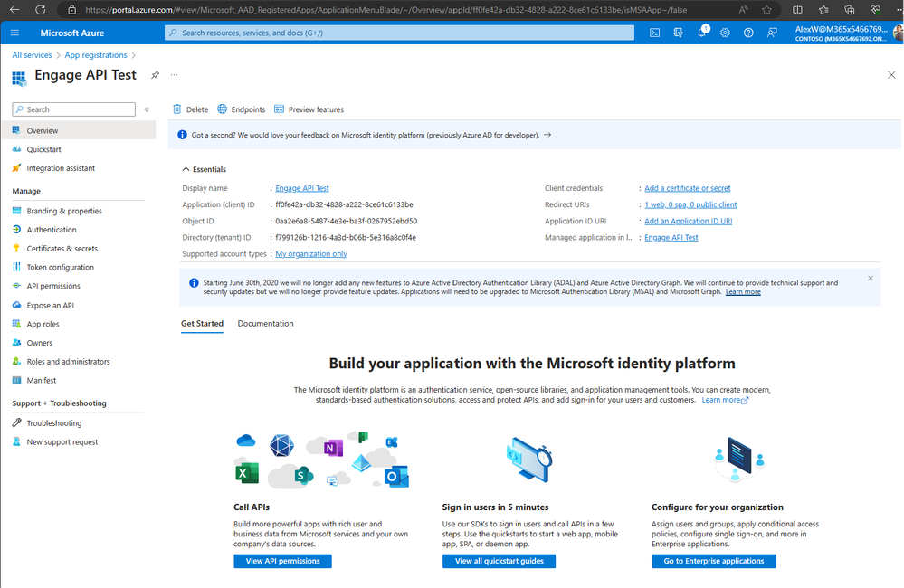Pin Engage API Test to dashboard
The height and width of the screenshot is (588, 904).
[155, 75]
